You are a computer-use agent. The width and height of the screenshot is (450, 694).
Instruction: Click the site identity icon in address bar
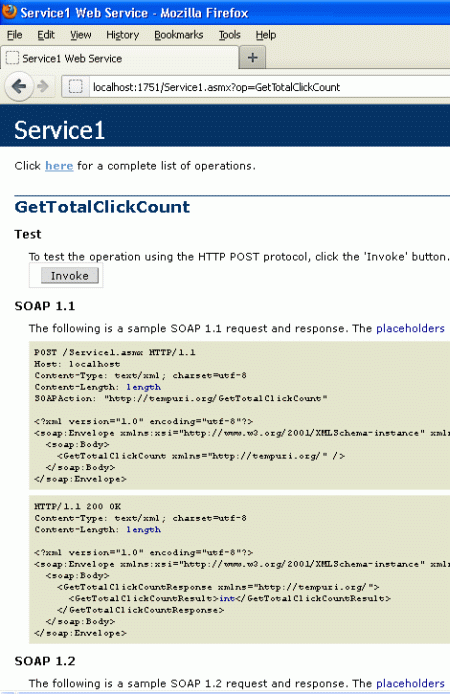pyautogui.click(x=76, y=87)
